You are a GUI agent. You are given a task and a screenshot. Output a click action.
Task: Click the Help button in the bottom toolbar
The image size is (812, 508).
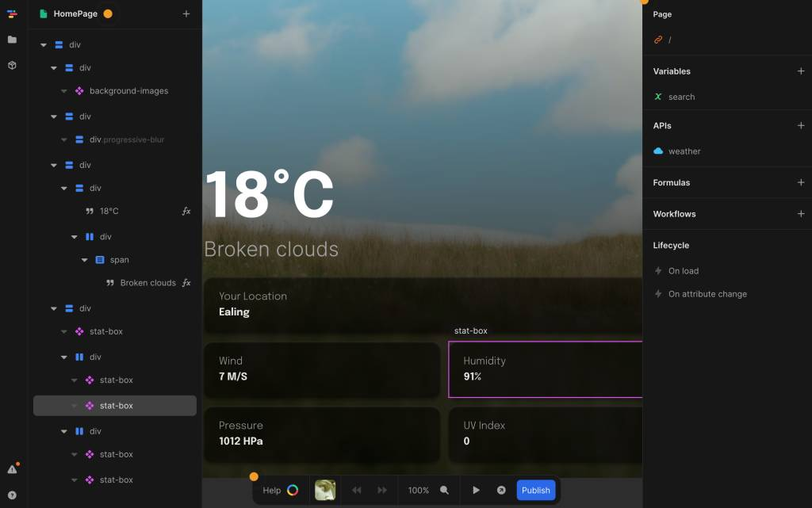click(280, 490)
